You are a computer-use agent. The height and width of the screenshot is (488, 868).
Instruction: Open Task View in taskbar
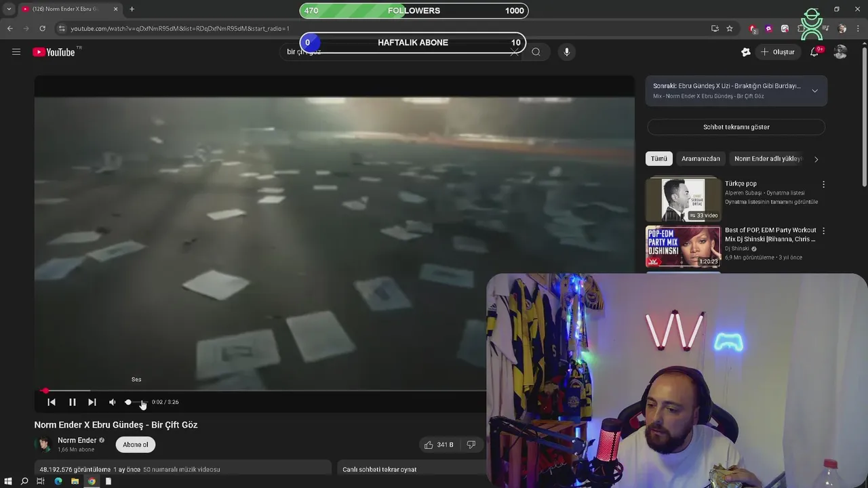pos(41,481)
